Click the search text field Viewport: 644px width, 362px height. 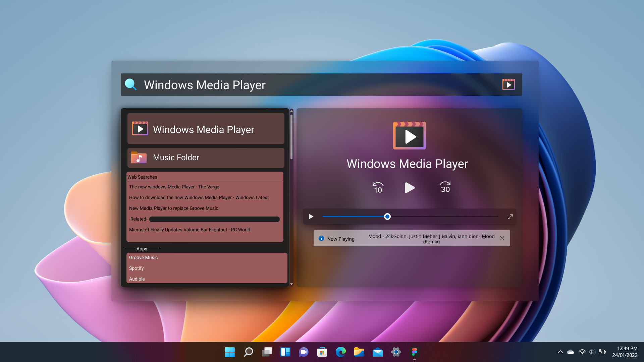click(x=321, y=85)
